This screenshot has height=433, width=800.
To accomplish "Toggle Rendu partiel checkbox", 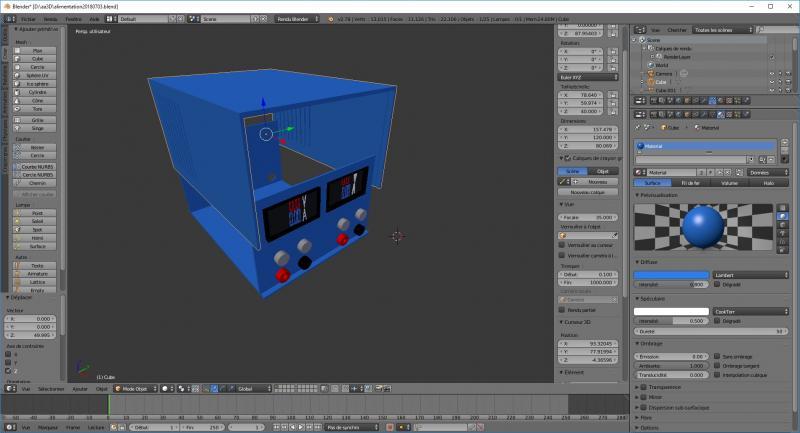I will 561,309.
